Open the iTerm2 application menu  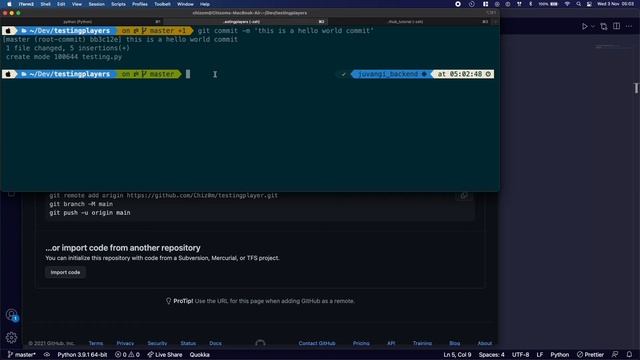[x=26, y=4]
